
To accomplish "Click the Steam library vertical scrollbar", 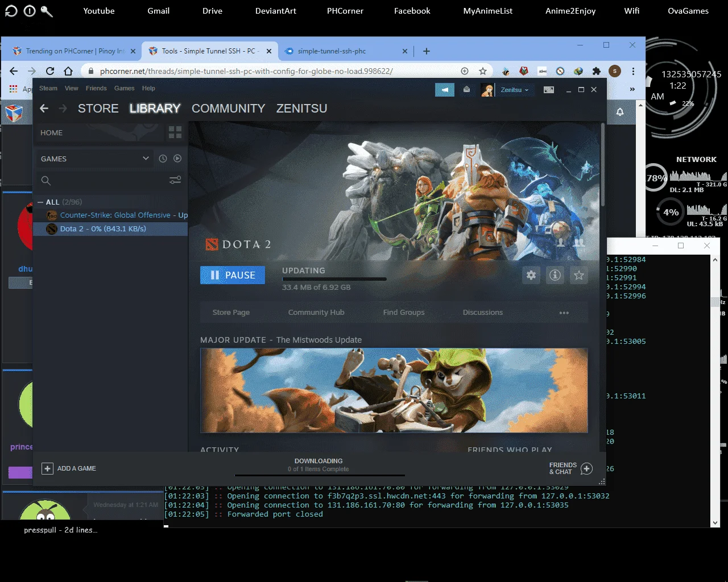I will coord(603,165).
